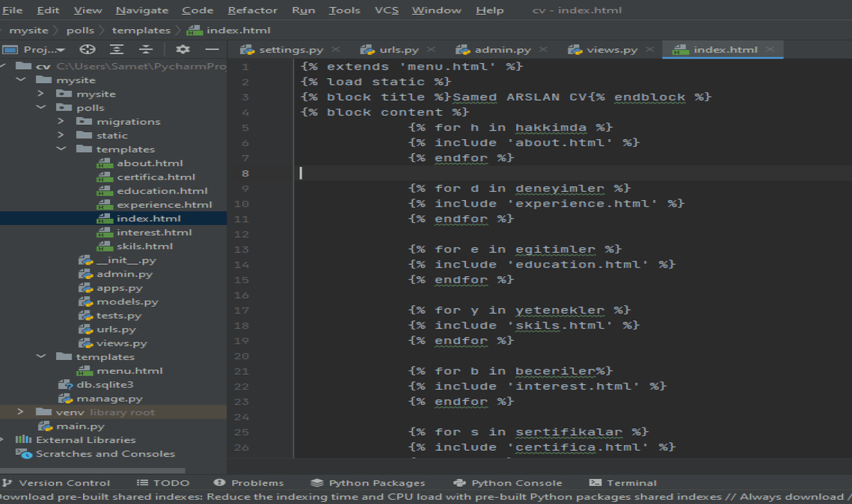The height and width of the screenshot is (504, 852).
Task: Close the settings.py editor tab
Action: pos(336,50)
